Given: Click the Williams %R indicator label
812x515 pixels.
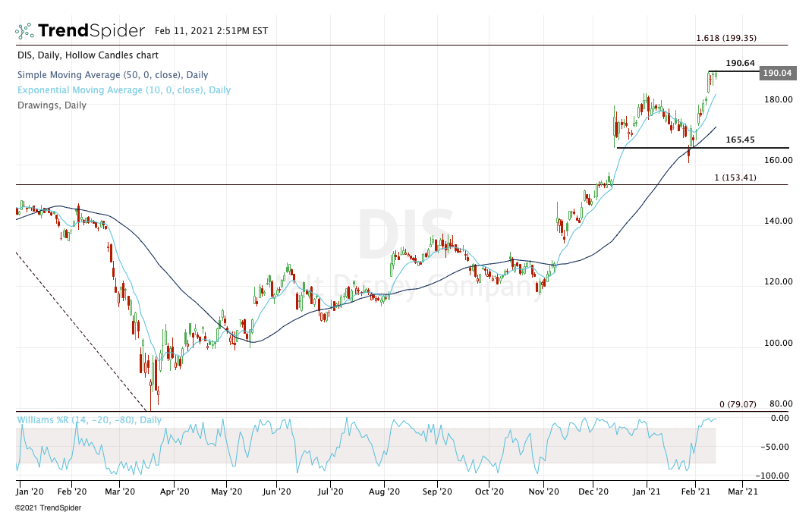Looking at the screenshot, I should (x=90, y=419).
